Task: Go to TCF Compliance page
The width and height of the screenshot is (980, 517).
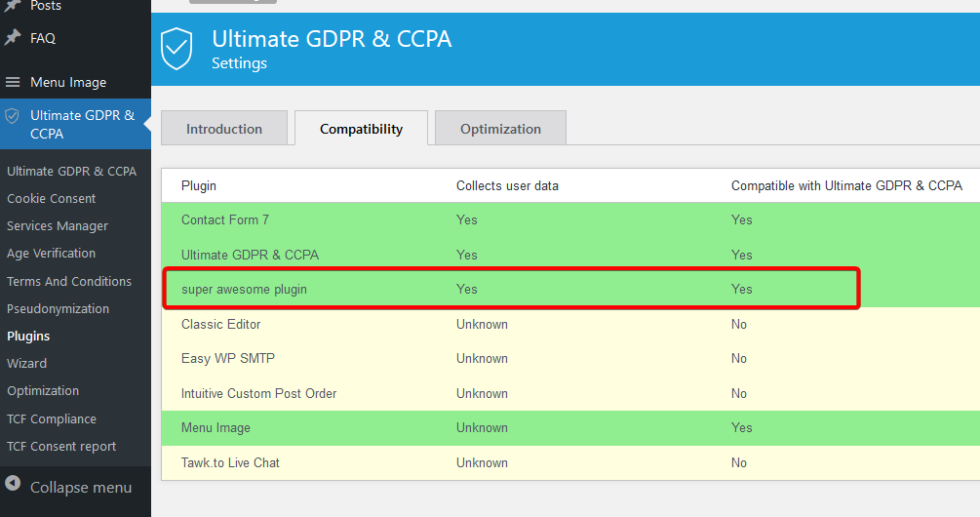Action: click(52, 418)
